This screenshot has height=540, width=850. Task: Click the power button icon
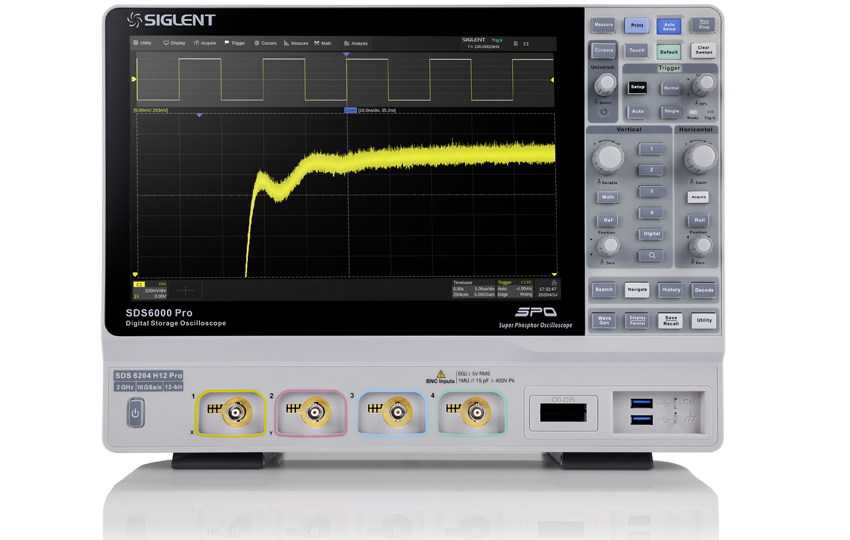click(x=136, y=413)
